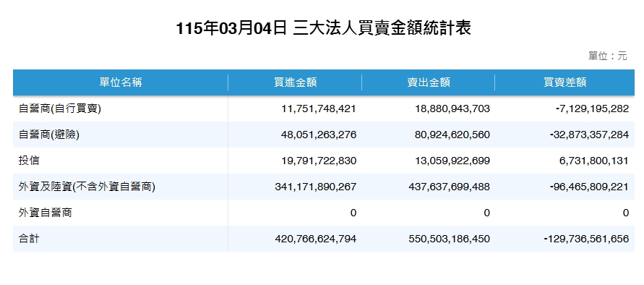Click the 外資自營商 sell amount zero
644x285 pixels.
click(x=486, y=213)
